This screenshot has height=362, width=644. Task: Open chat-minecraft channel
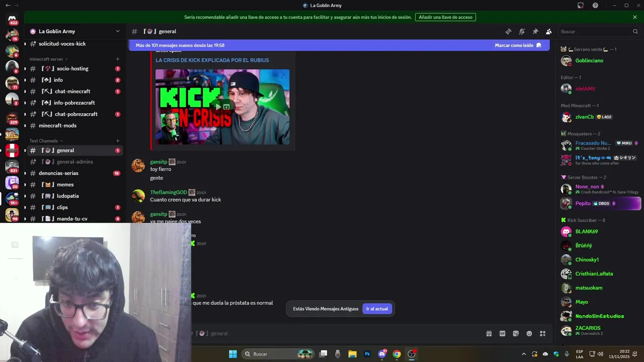tap(74, 92)
